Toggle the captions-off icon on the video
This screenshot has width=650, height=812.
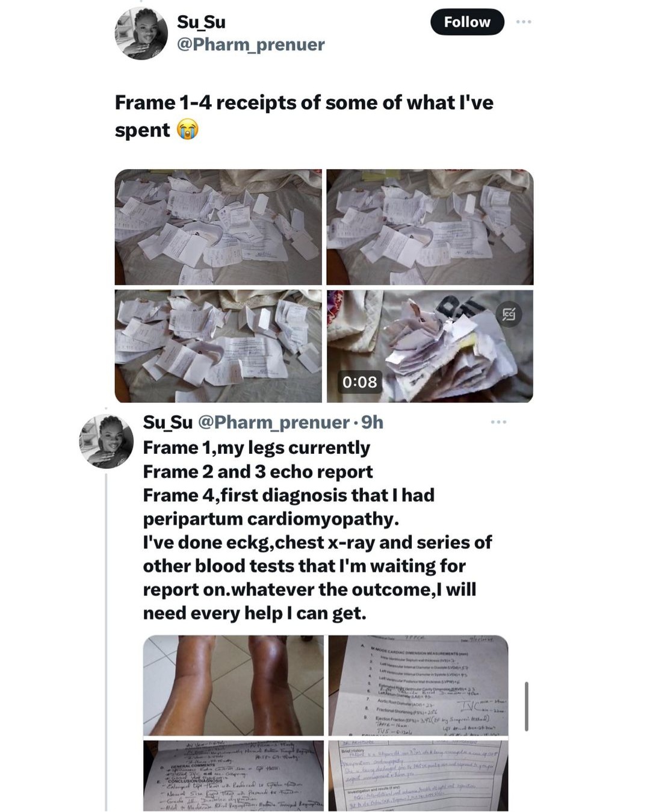[509, 314]
